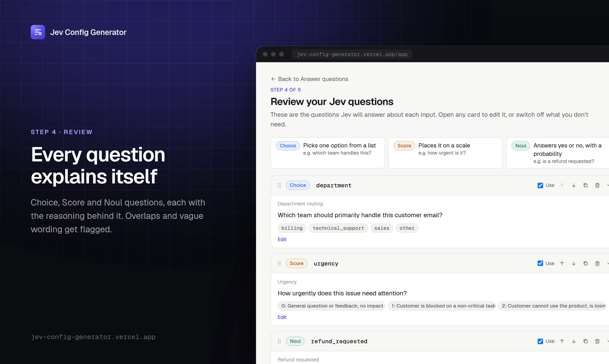Click 'How urgently does this issue' question text

click(x=342, y=293)
